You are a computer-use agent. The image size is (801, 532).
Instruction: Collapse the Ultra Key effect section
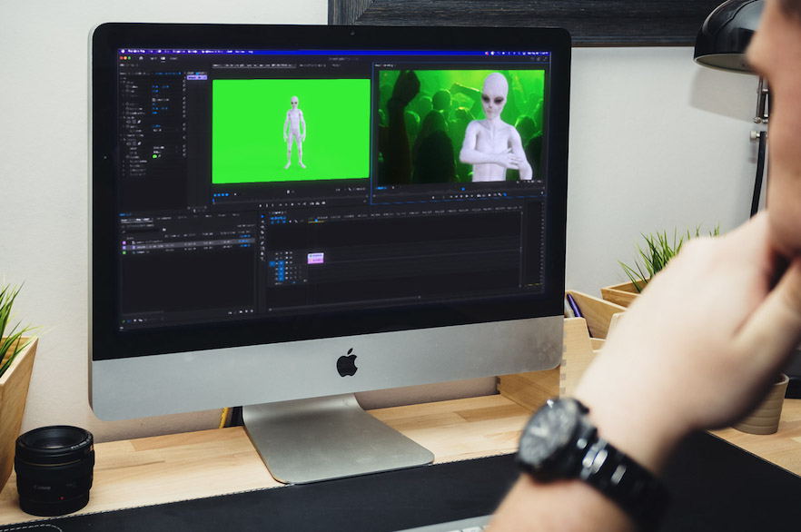pyautogui.click(x=121, y=140)
